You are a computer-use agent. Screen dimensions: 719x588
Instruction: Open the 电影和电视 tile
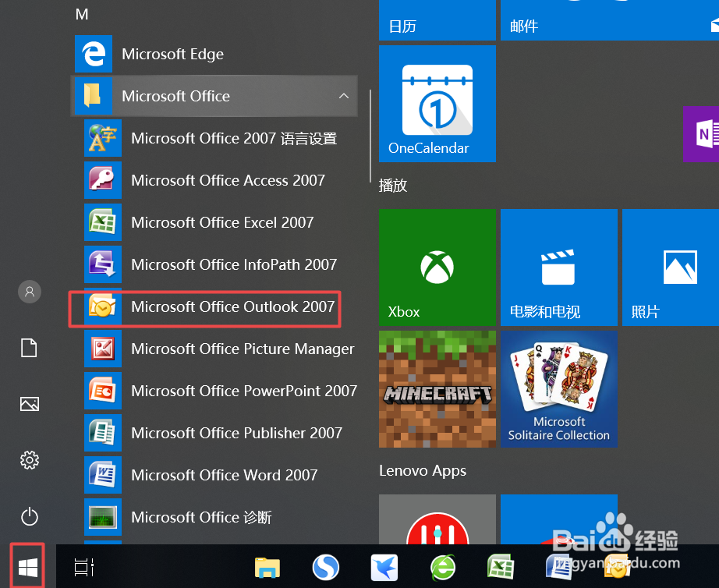(x=559, y=267)
